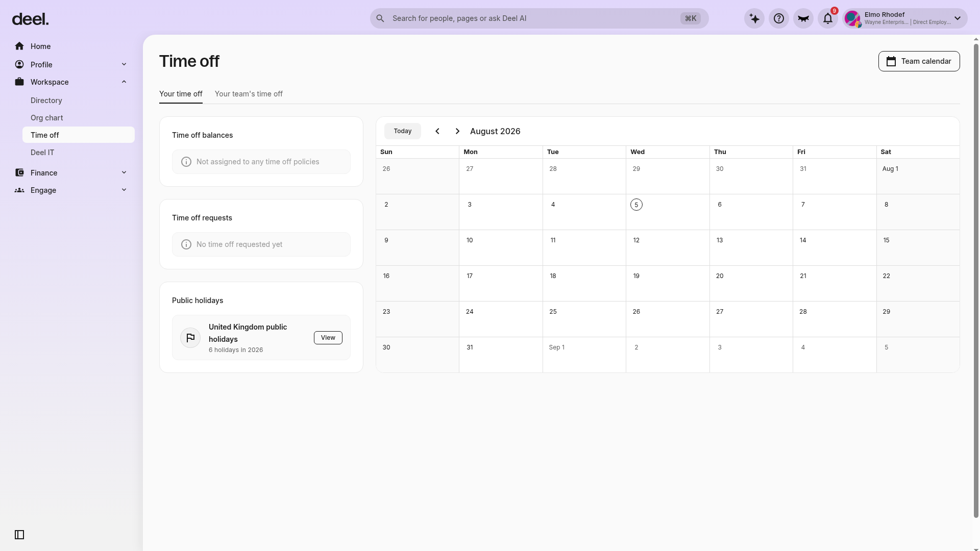Image resolution: width=980 pixels, height=551 pixels.
Task: Select August 17 in the calendar
Action: point(470,276)
